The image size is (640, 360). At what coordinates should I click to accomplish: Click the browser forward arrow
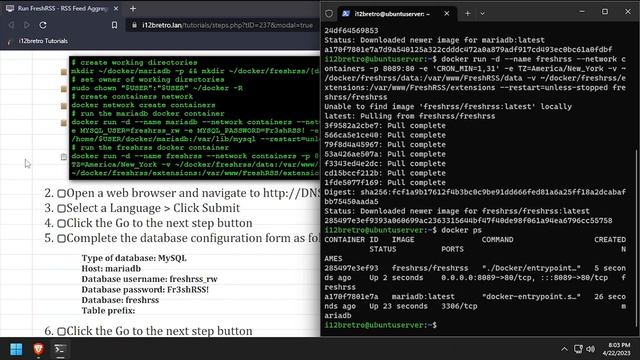[27, 25]
